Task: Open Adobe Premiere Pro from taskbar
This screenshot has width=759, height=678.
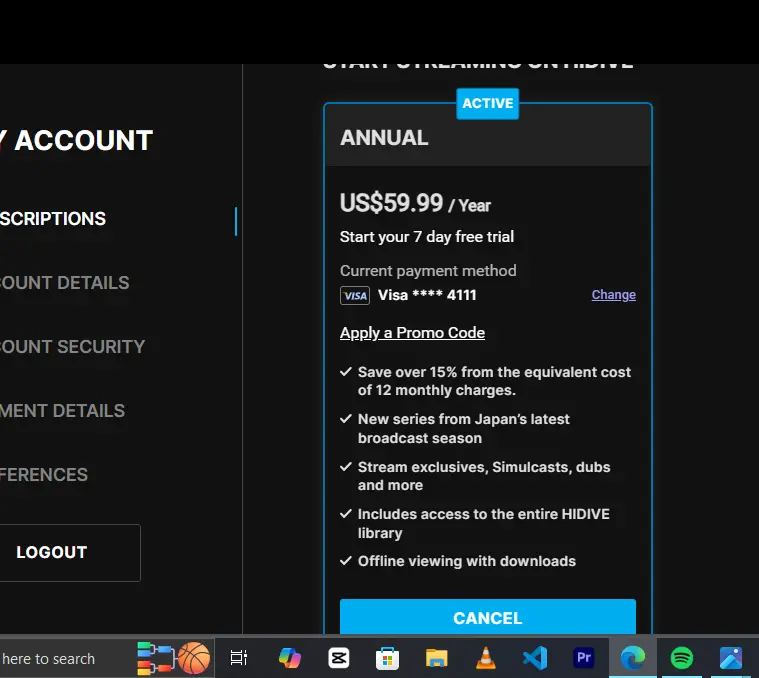Action: tap(584, 658)
